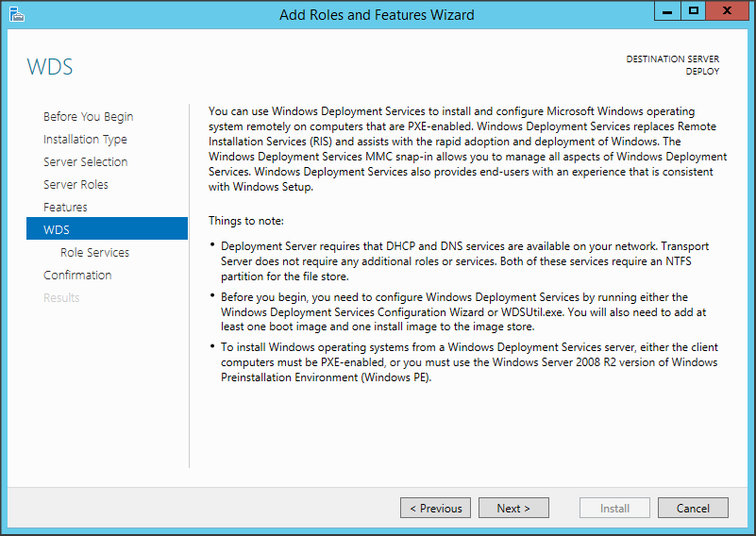Click the DESTINATION SERVER DEPLOY label
756x536 pixels.
pyautogui.click(x=672, y=65)
